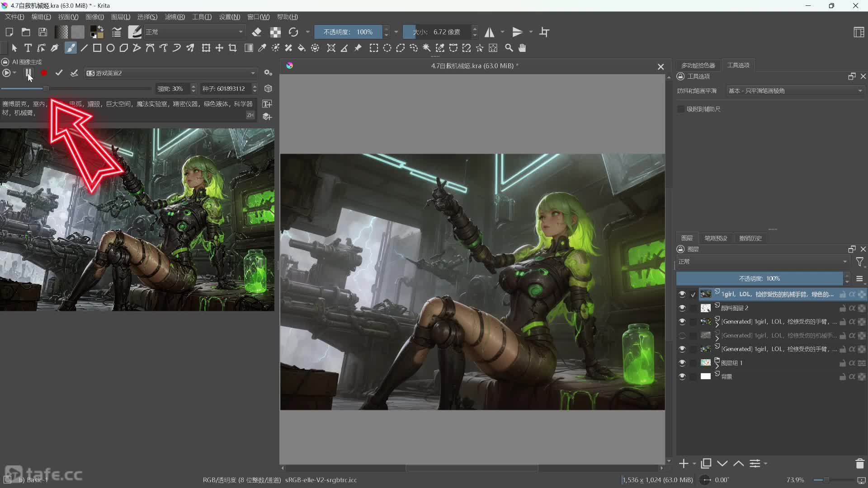Expand add layer options arrow
The image size is (868, 488).
pyautogui.click(x=694, y=464)
